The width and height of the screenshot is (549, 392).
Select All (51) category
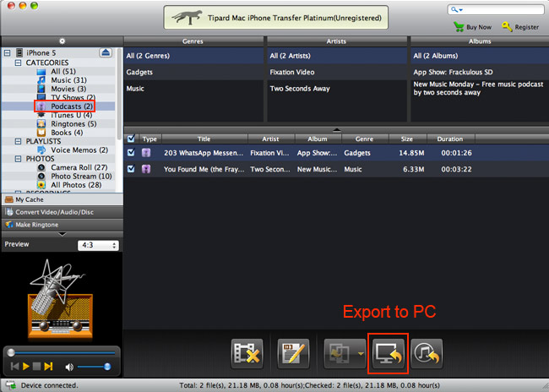[63, 72]
